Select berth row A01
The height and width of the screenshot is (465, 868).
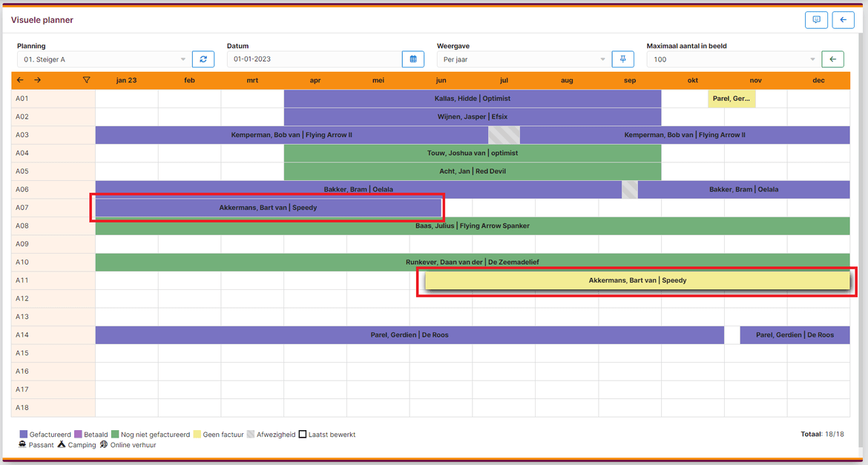click(53, 99)
